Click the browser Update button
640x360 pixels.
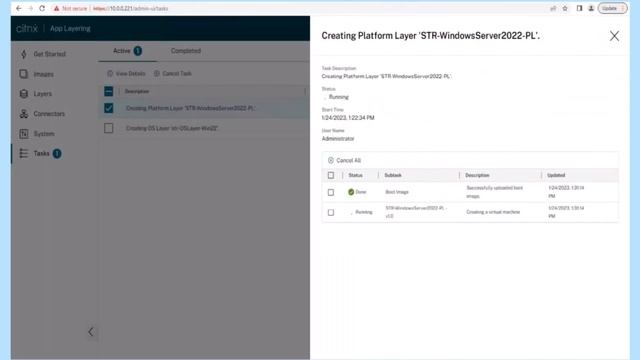pyautogui.click(x=612, y=8)
